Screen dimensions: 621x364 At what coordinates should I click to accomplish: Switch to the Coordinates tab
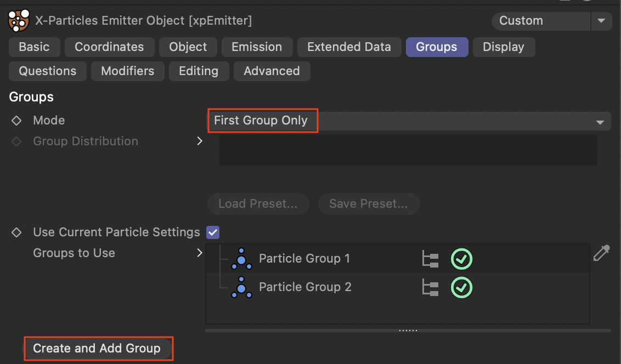click(x=109, y=47)
